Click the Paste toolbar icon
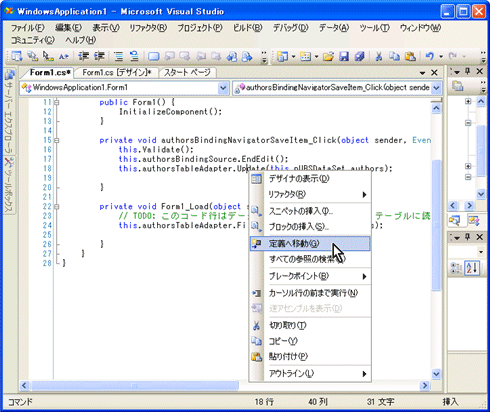This screenshot has width=490, height=412. (410, 56)
